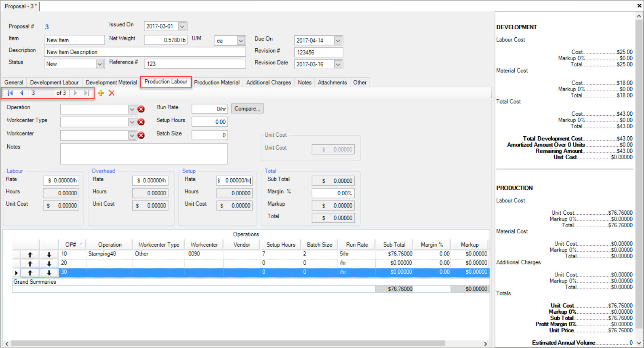This screenshot has width=644, height=348.
Task: Click the Sub Total column header
Action: [x=394, y=244]
